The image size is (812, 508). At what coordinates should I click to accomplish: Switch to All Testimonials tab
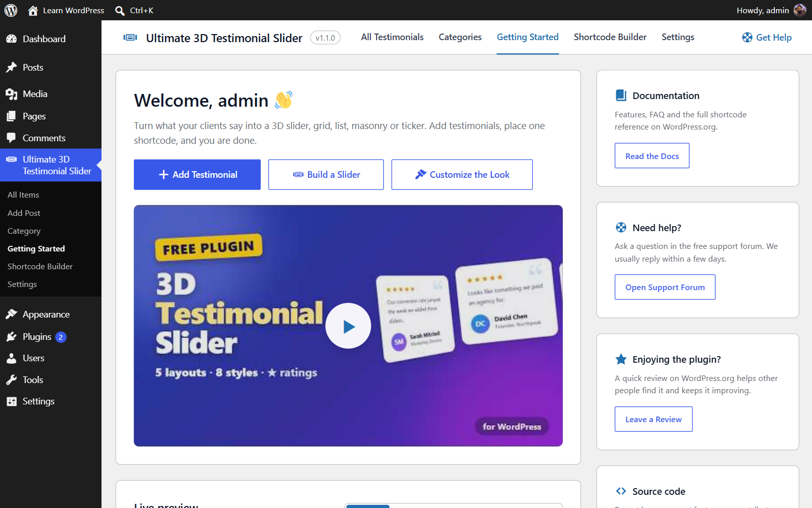point(392,37)
